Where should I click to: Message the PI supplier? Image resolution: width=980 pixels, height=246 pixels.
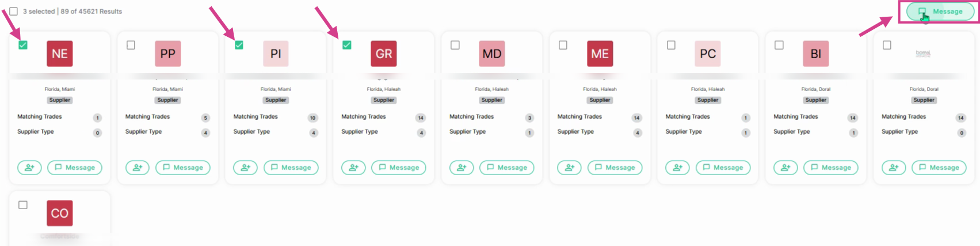point(291,168)
